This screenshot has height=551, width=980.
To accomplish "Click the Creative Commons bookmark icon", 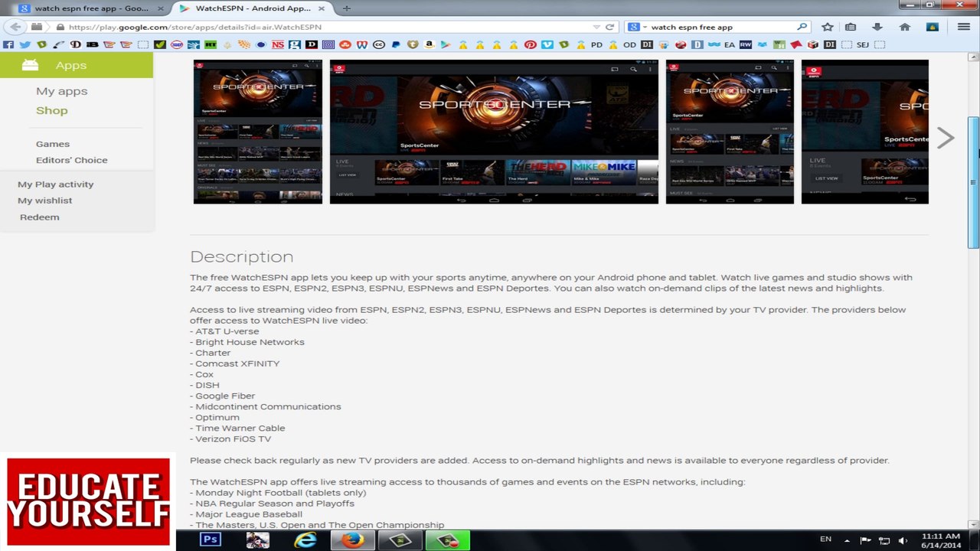I will 379,44.
